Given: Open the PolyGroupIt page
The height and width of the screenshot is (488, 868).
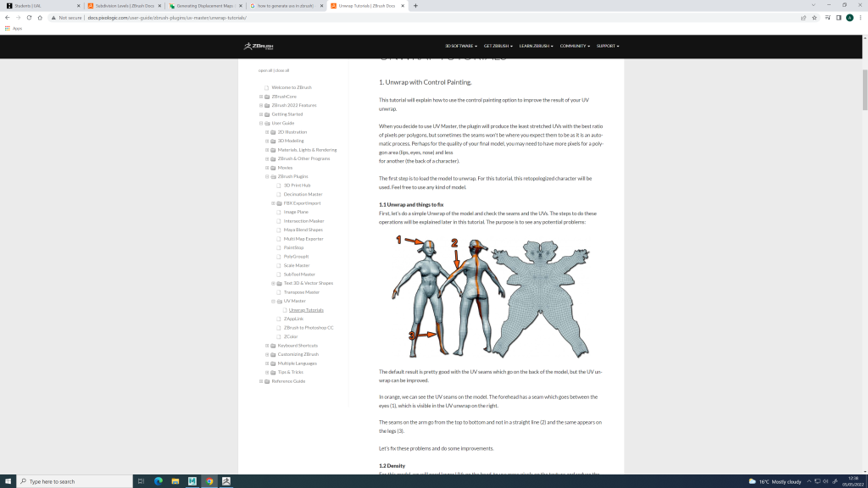Looking at the screenshot, I should pyautogui.click(x=296, y=256).
